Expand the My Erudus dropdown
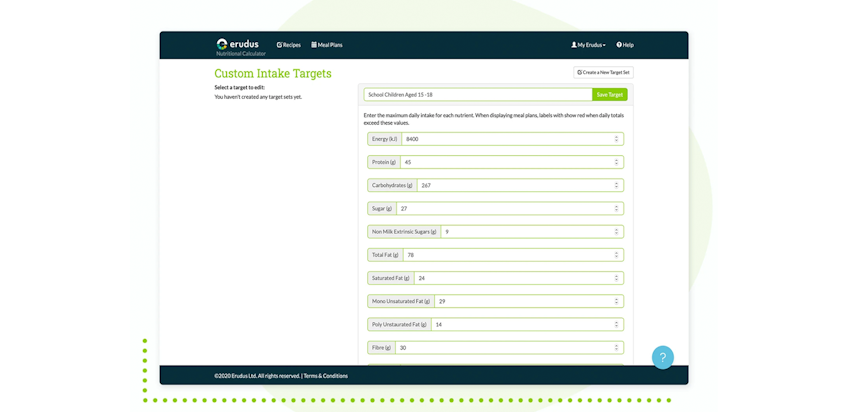This screenshot has width=858, height=412. click(588, 45)
